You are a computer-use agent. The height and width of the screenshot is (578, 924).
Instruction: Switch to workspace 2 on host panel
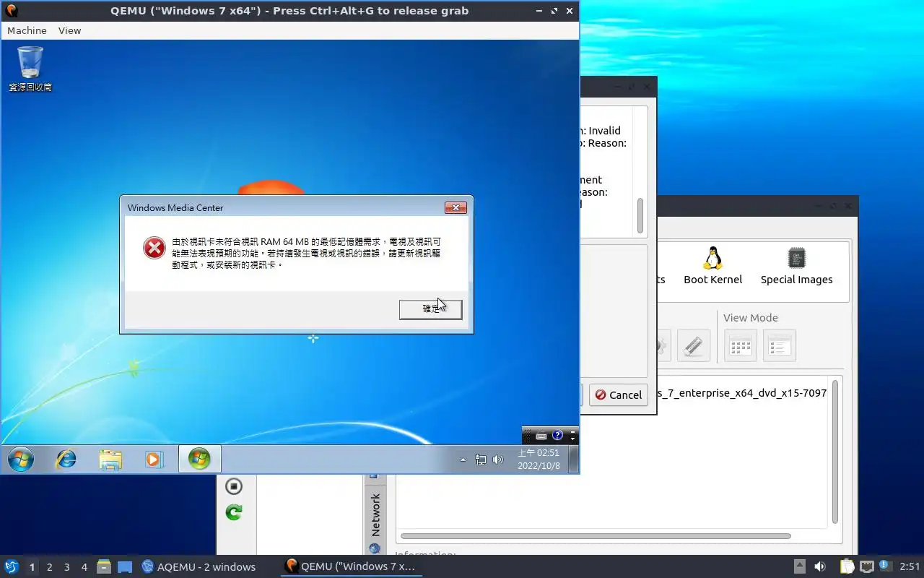pos(50,567)
